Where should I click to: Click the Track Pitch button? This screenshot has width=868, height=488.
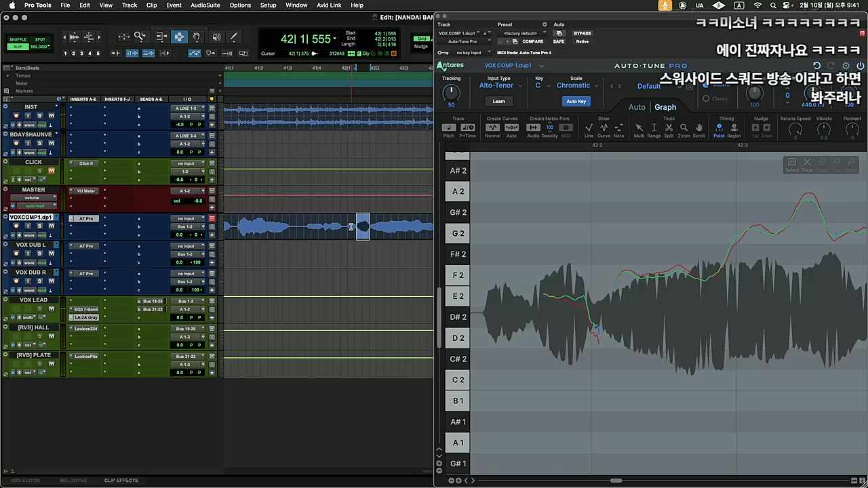pos(449,127)
